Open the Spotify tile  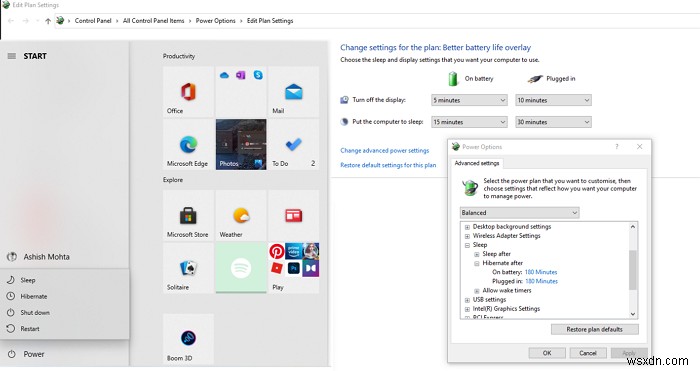click(x=241, y=268)
